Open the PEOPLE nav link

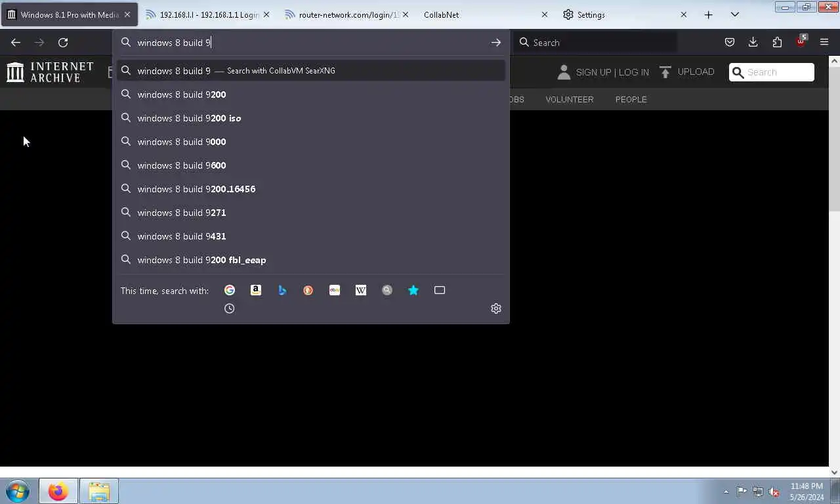631,100
